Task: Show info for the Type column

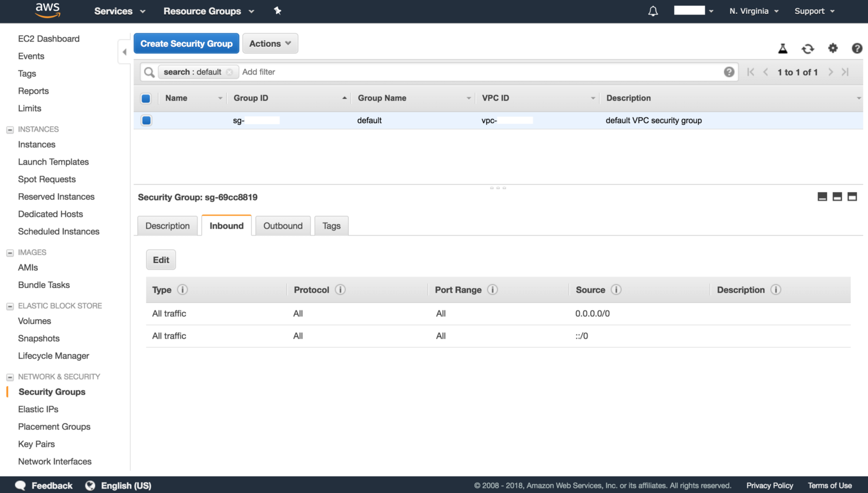Action: tap(183, 289)
